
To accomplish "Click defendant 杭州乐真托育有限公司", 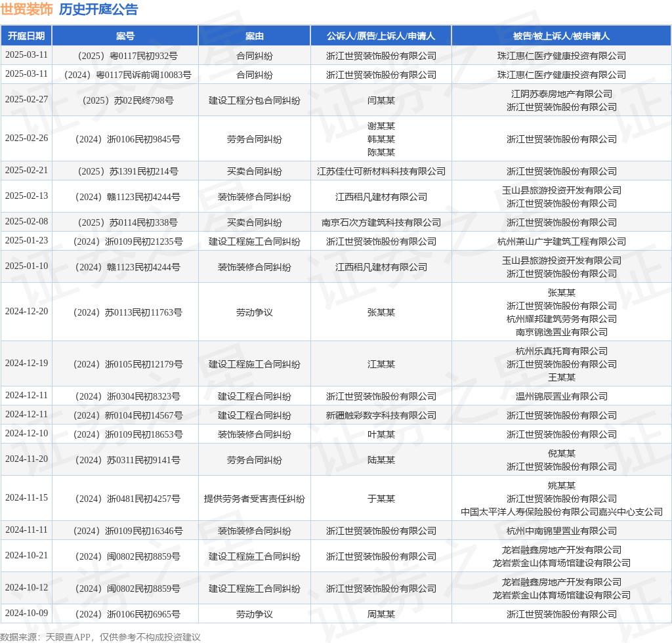I will pos(562,351).
